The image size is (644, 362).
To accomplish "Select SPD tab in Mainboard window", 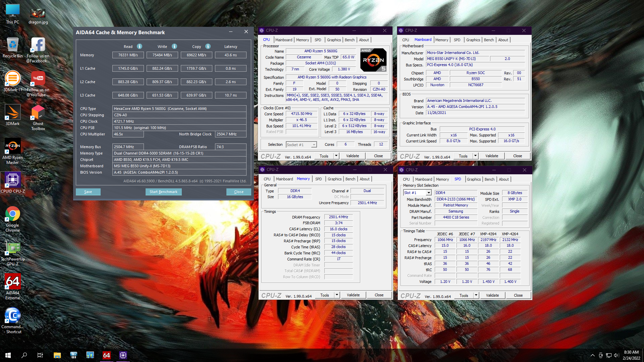I will pyautogui.click(x=457, y=40).
